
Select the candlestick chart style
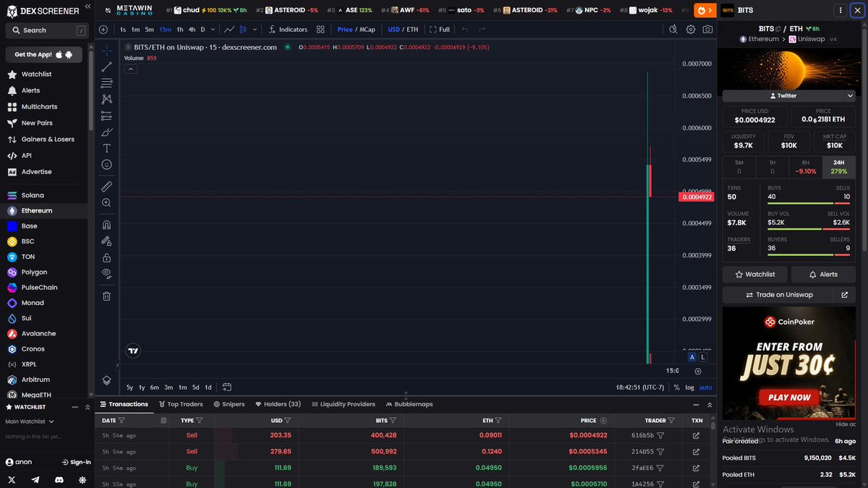point(243,30)
